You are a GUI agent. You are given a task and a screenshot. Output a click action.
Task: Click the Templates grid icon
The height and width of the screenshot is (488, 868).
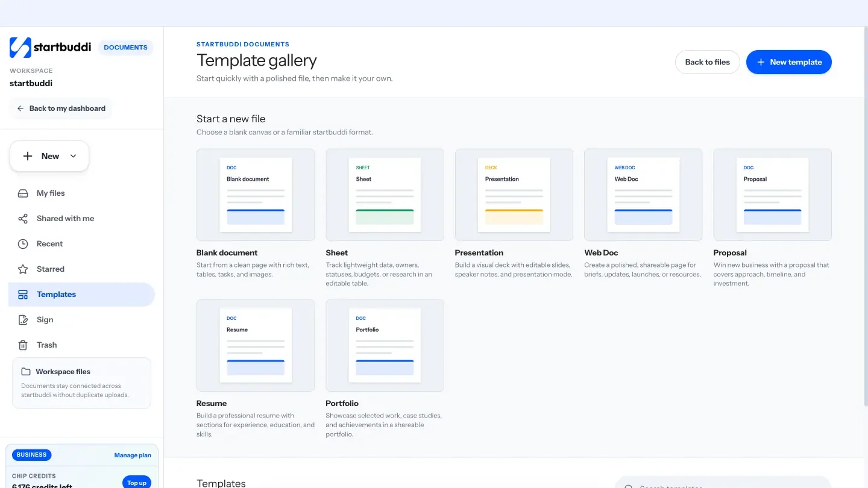(x=23, y=295)
